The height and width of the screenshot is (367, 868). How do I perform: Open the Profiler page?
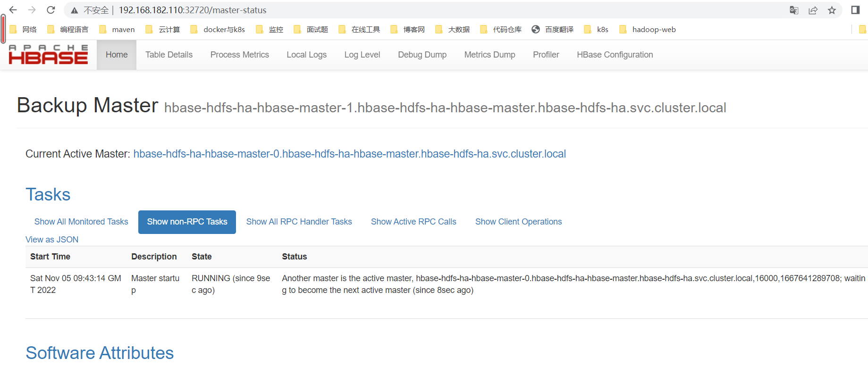pyautogui.click(x=546, y=55)
